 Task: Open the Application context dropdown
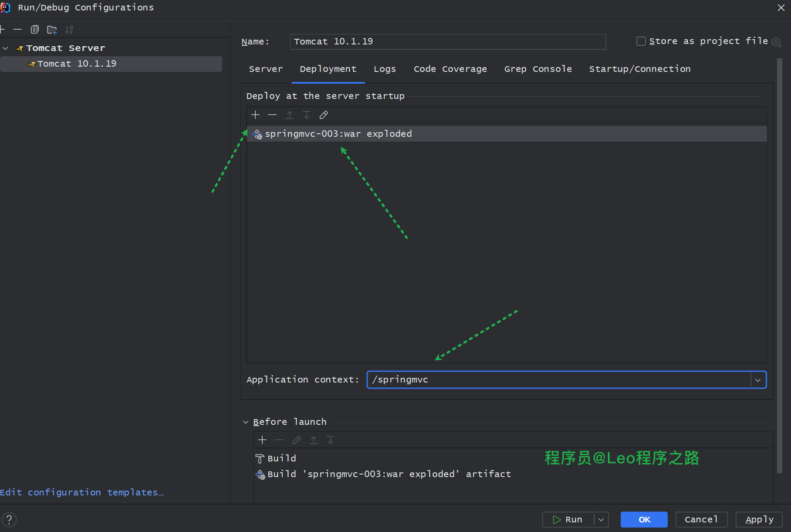coord(758,380)
